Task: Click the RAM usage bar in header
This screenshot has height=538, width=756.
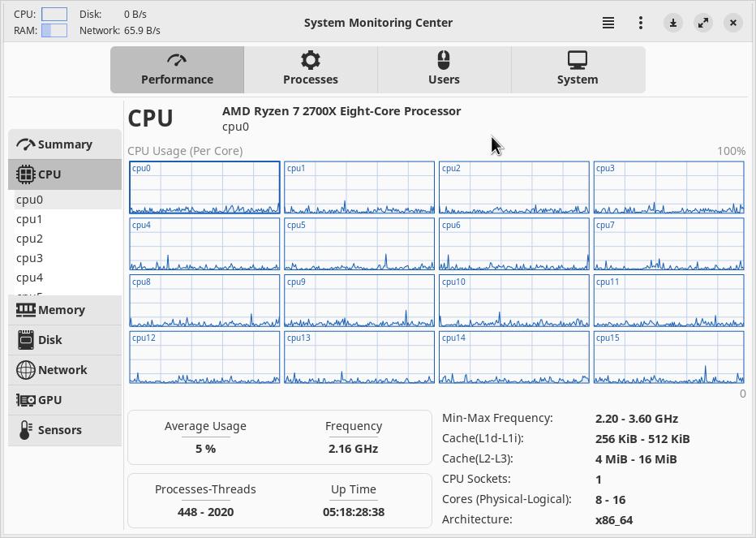Action: (54, 31)
